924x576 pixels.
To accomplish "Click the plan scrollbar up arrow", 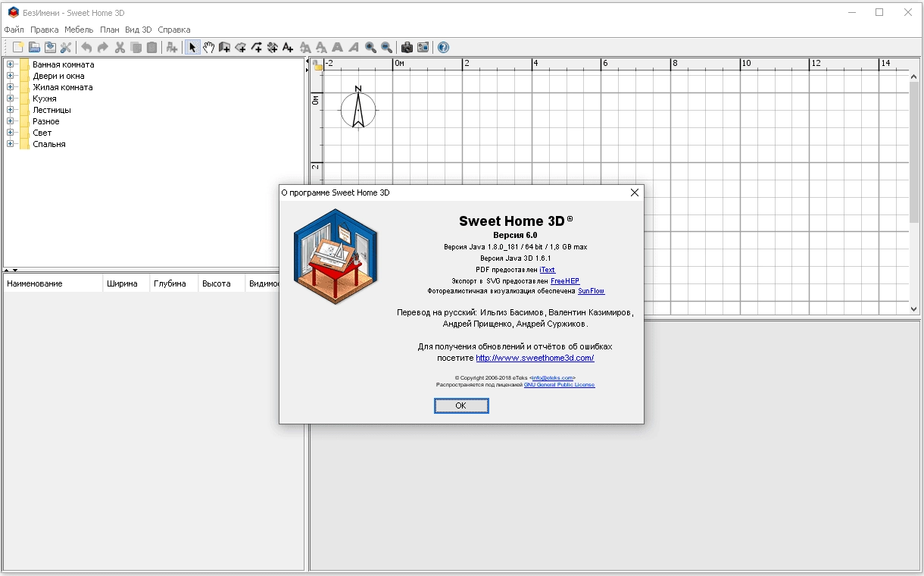I will [x=913, y=77].
